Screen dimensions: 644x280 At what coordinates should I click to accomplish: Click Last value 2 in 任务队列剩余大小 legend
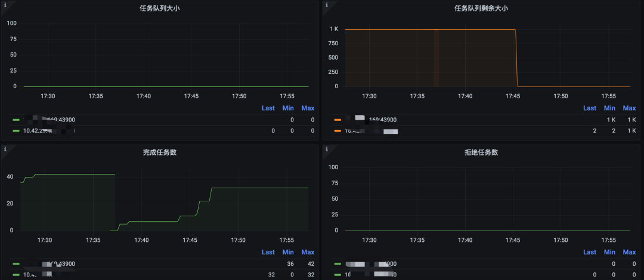(x=595, y=131)
